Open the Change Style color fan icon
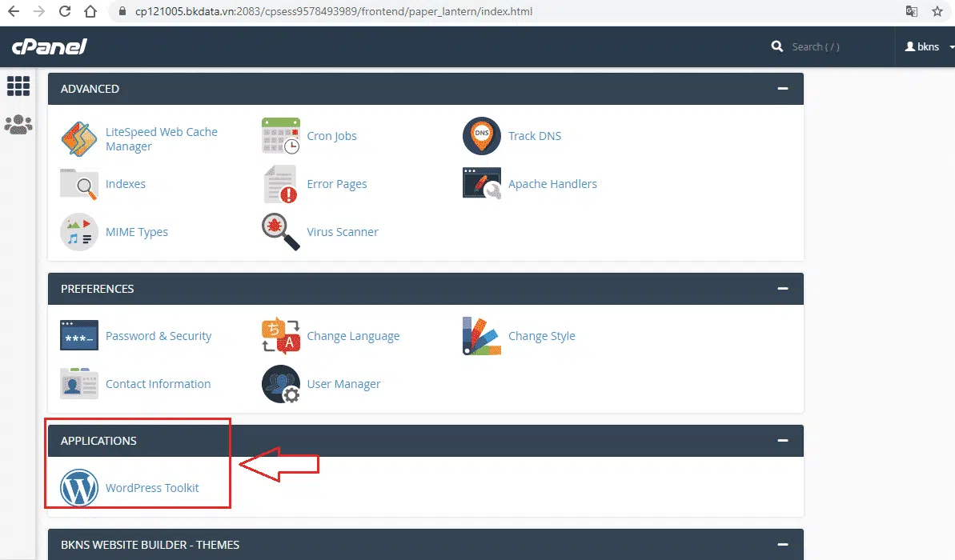Viewport: 955px width, 560px height. (x=481, y=336)
